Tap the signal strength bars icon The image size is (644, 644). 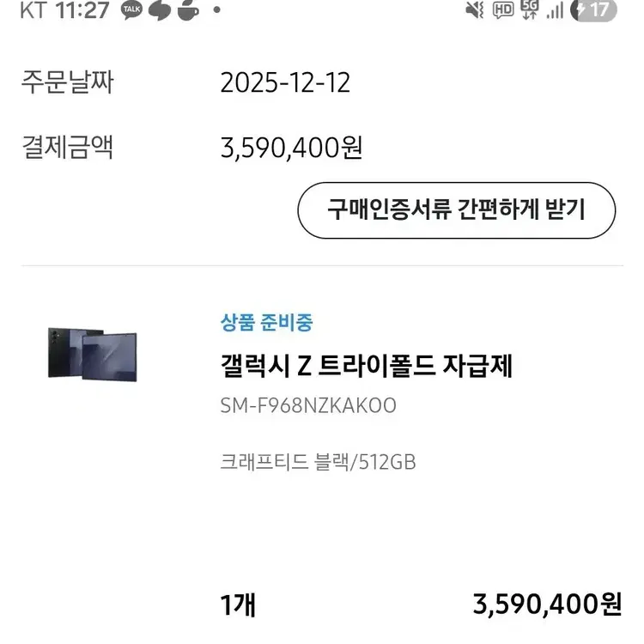pos(555,10)
